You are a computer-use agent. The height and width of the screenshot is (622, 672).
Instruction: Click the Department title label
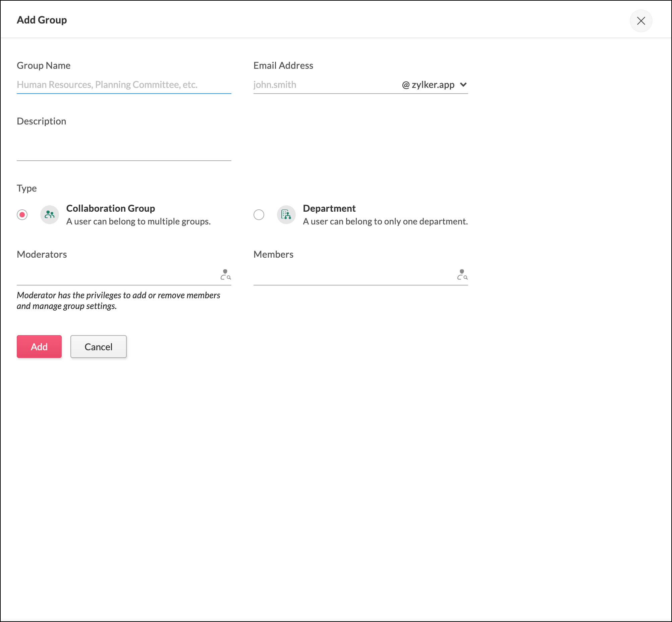click(329, 208)
